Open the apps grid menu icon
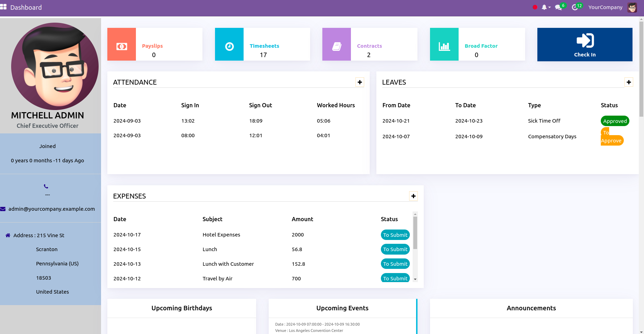The image size is (644, 334). pyautogui.click(x=3, y=7)
